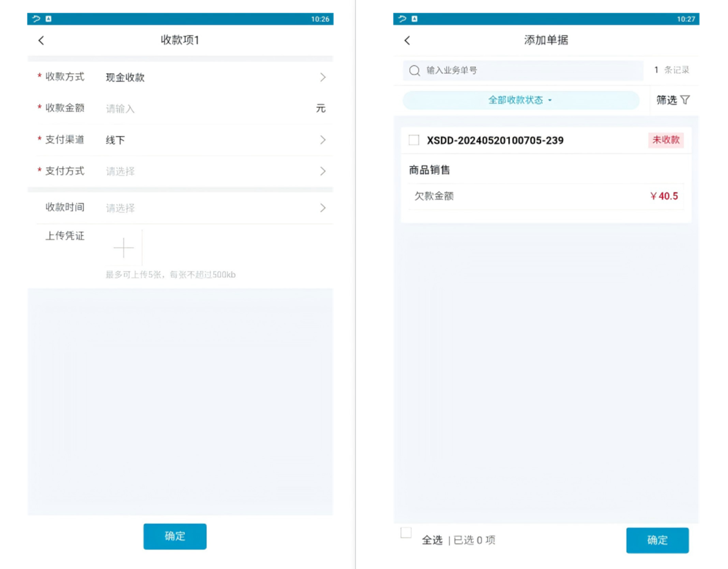
Task: Click the 筛选 funnel filter icon
Action: pyautogui.click(x=685, y=100)
